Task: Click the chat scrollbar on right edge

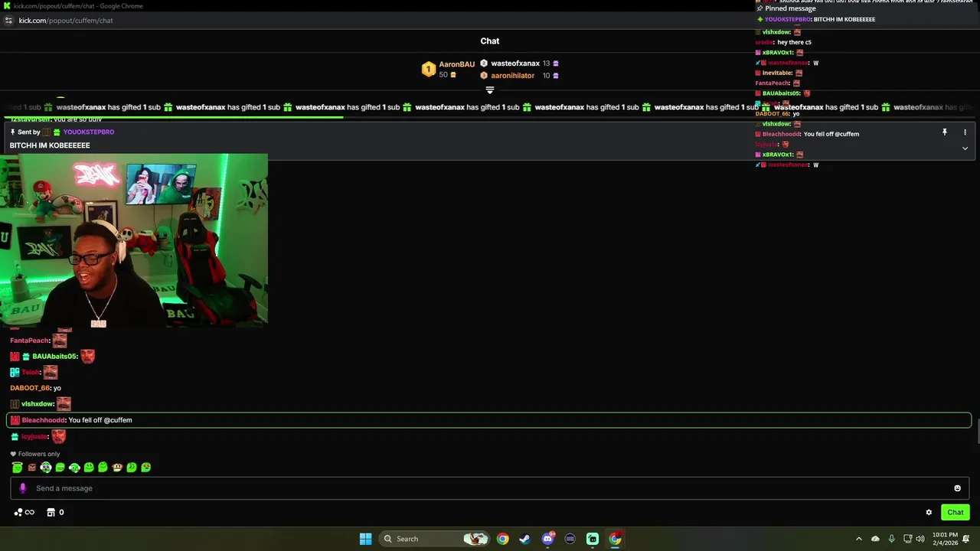Action: 977,432
